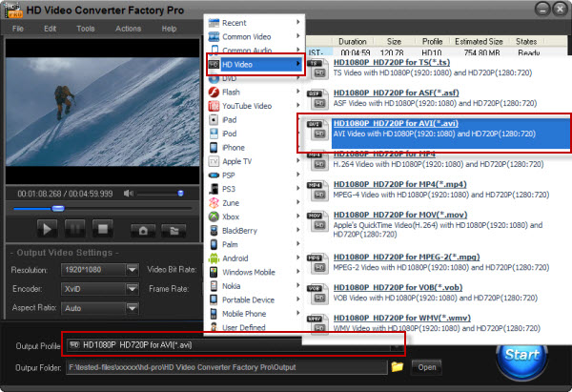This screenshot has height=392, width=572.
Task: Click the video preview thumbnail
Action: pyautogui.click(x=103, y=112)
